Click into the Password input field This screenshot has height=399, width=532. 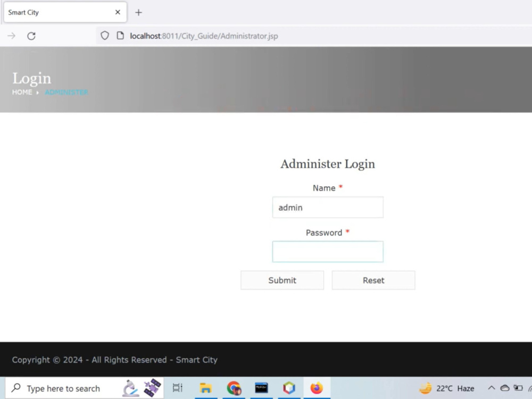328,252
